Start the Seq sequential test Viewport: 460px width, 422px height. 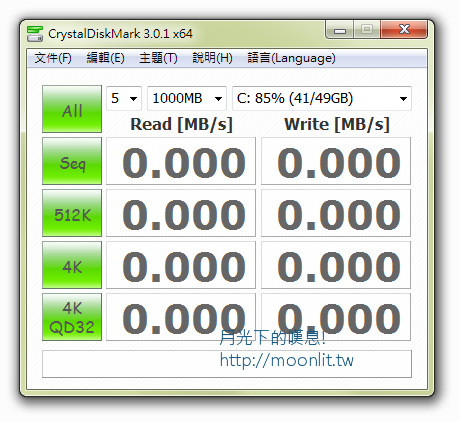point(72,161)
